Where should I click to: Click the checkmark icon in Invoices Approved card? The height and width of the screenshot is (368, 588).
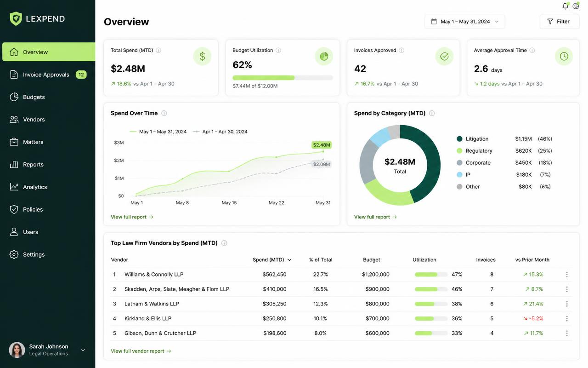pos(444,56)
